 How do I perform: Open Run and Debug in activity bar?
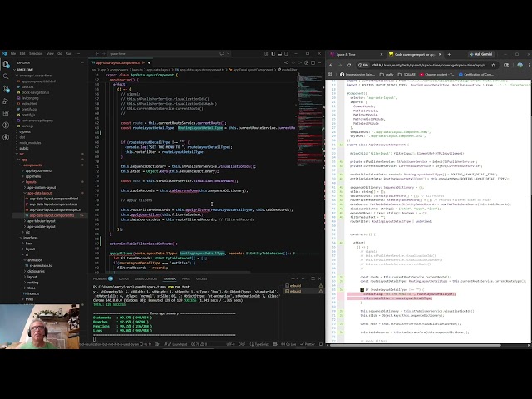6,101
